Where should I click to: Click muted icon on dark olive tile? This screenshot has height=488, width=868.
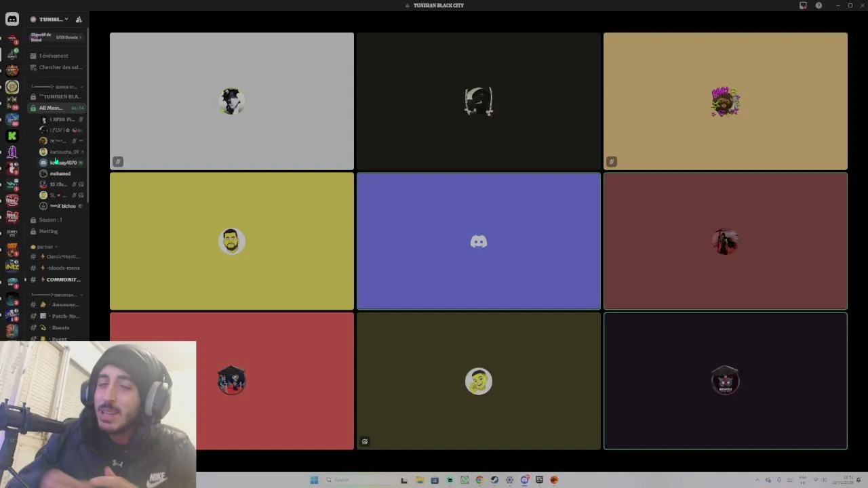pyautogui.click(x=365, y=441)
